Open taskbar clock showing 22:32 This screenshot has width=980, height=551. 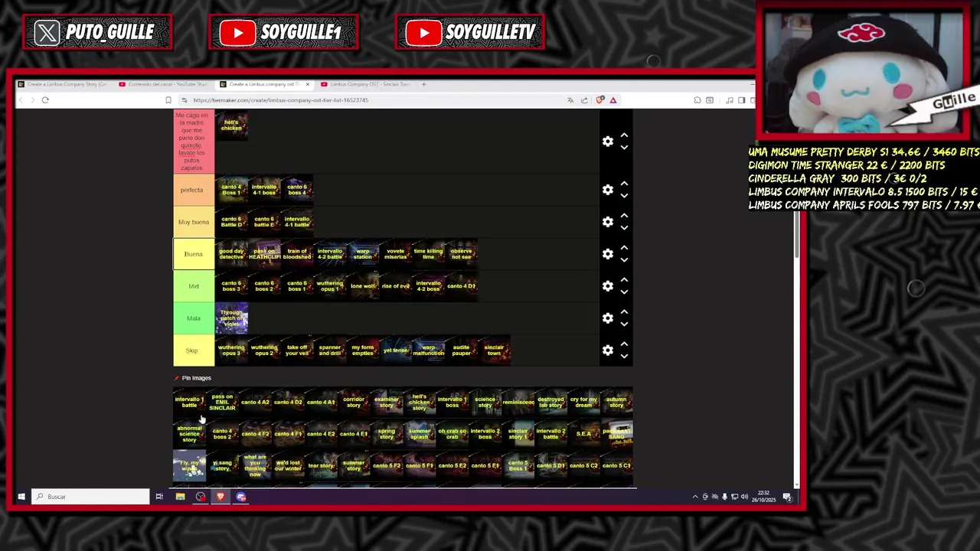pyautogui.click(x=763, y=497)
